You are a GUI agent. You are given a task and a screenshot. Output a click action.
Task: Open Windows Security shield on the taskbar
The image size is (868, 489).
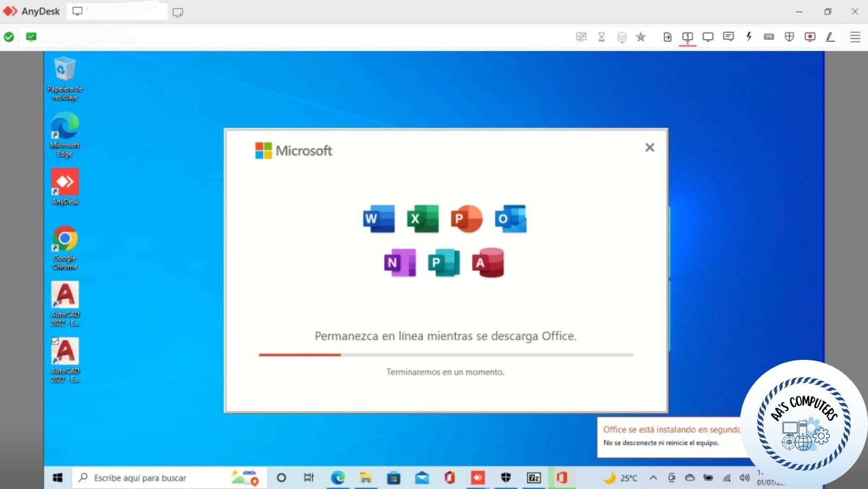(x=506, y=478)
